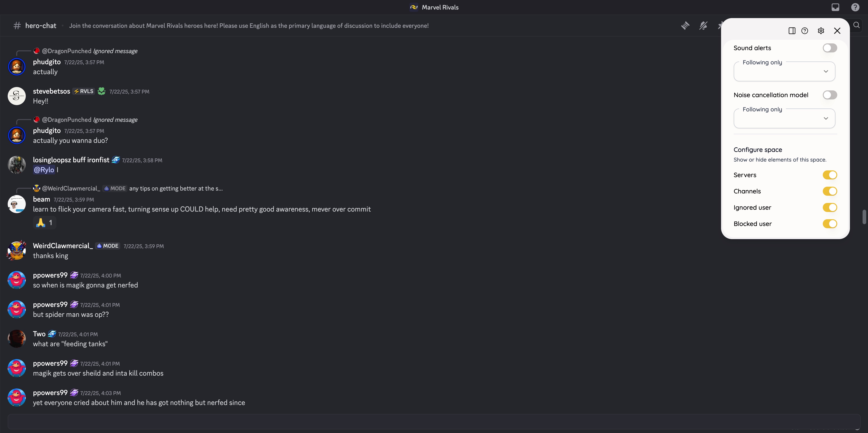Click the search magnifier icon

pyautogui.click(x=856, y=25)
